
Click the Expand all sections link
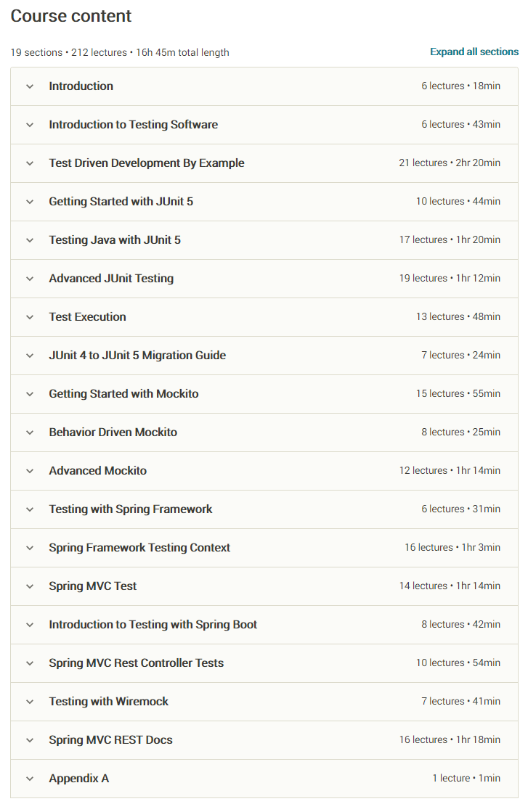(474, 52)
